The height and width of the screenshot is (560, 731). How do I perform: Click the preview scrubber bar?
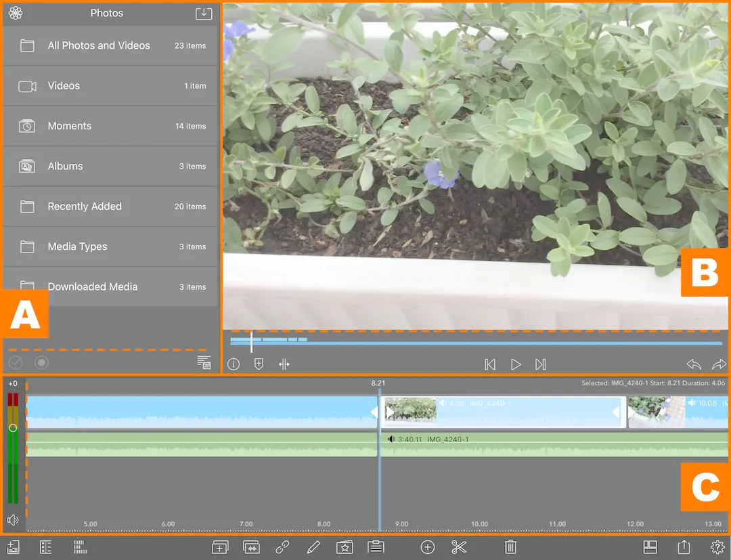pyautogui.click(x=474, y=343)
